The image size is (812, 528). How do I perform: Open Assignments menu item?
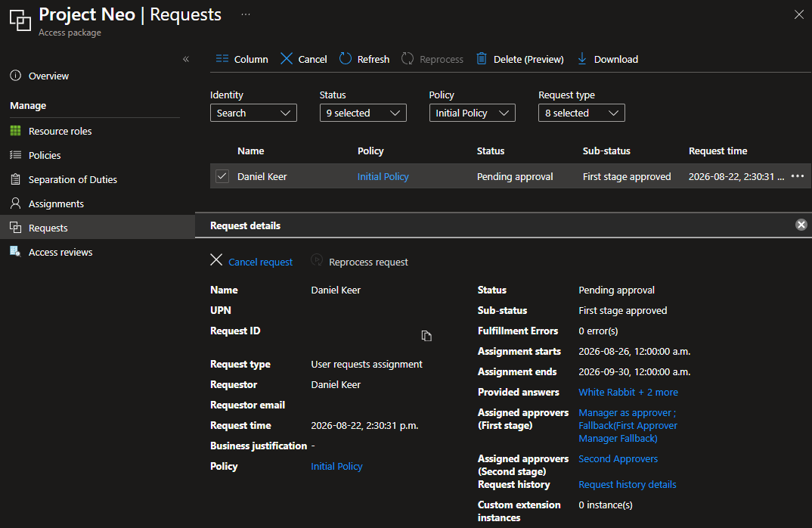point(56,203)
